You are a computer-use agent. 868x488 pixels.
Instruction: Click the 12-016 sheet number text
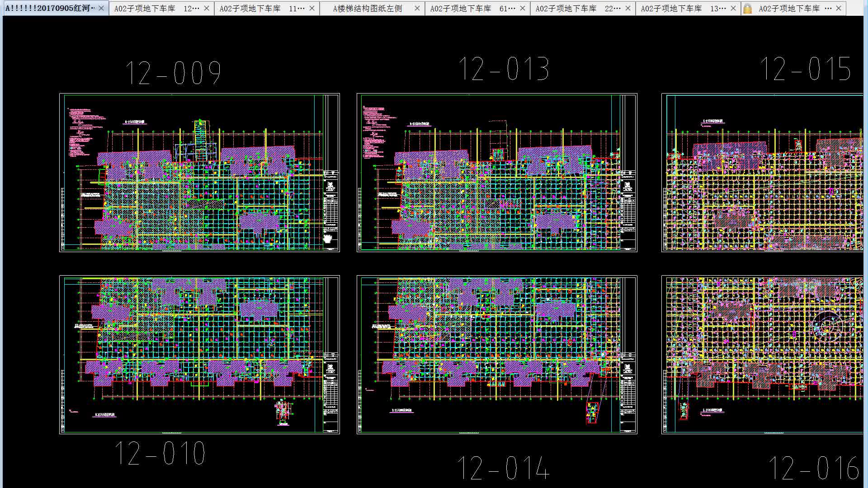click(x=814, y=468)
